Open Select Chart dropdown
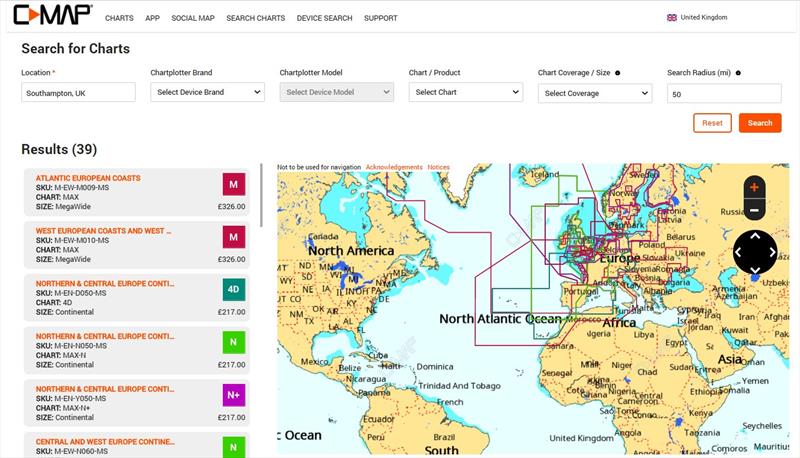Viewport: 800px width, 458px height. (x=466, y=92)
